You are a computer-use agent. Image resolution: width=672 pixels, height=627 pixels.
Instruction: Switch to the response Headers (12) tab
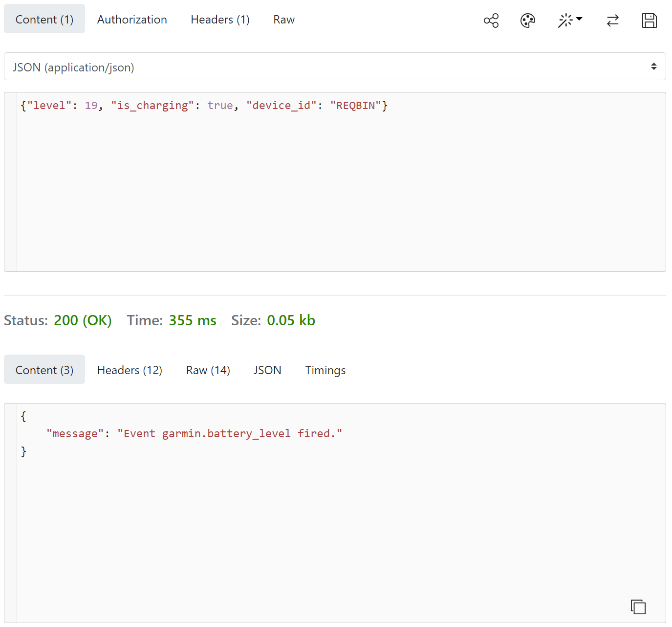[x=130, y=370]
